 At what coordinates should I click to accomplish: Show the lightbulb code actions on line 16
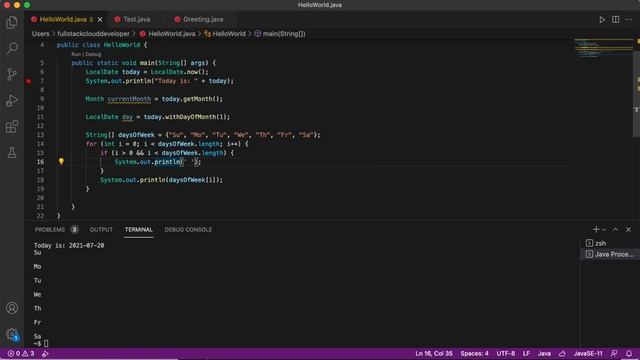pos(61,162)
